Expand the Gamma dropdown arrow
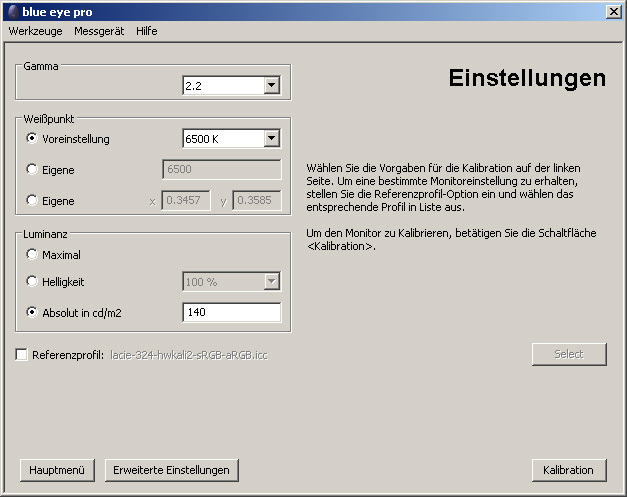The width and height of the screenshot is (627, 497). pyautogui.click(x=271, y=87)
